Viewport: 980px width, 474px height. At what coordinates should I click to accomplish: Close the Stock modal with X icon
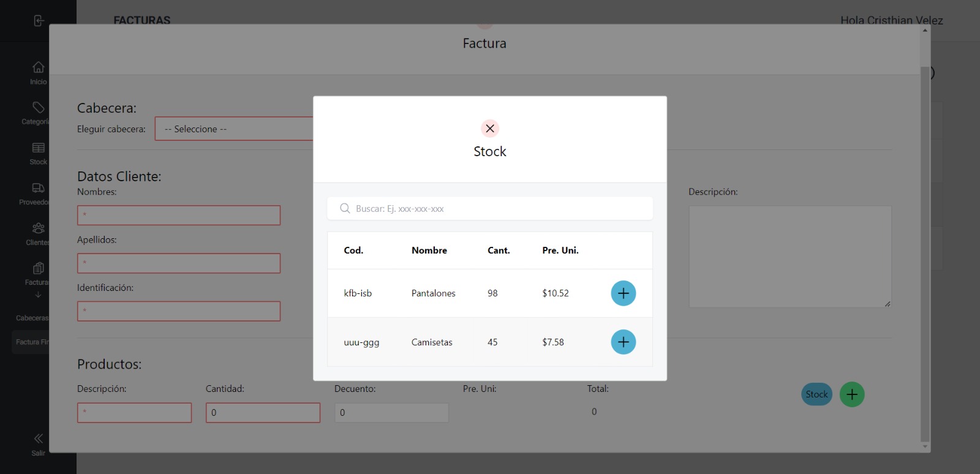[x=489, y=129]
